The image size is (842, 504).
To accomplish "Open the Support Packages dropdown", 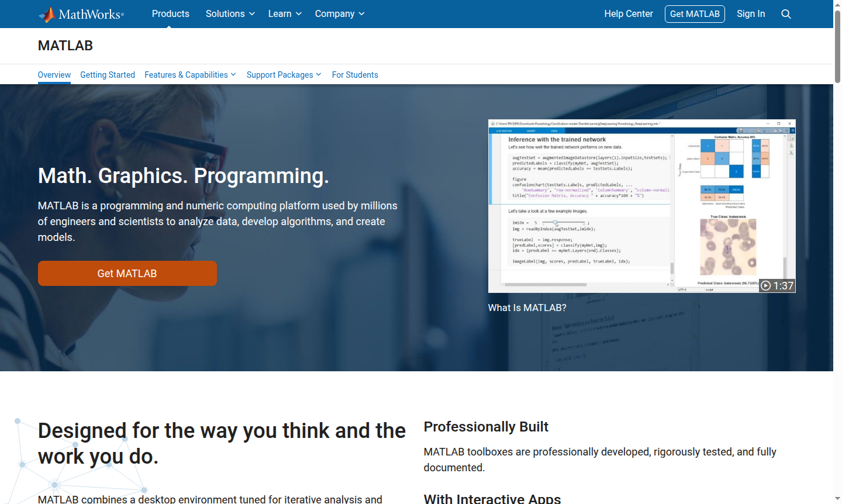I will click(x=283, y=75).
